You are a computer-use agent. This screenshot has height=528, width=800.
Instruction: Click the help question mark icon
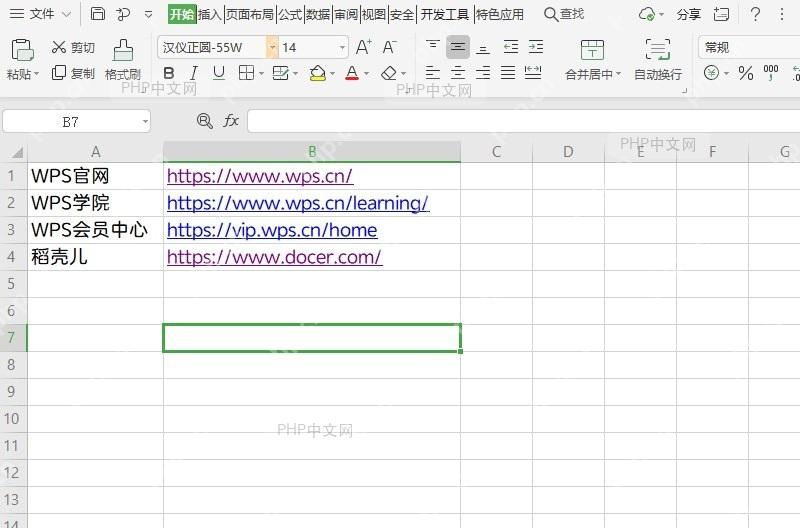pos(755,14)
